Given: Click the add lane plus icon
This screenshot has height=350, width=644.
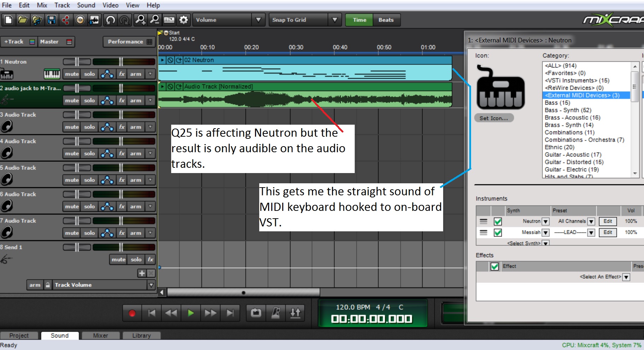Looking at the screenshot, I should pyautogui.click(x=142, y=273).
